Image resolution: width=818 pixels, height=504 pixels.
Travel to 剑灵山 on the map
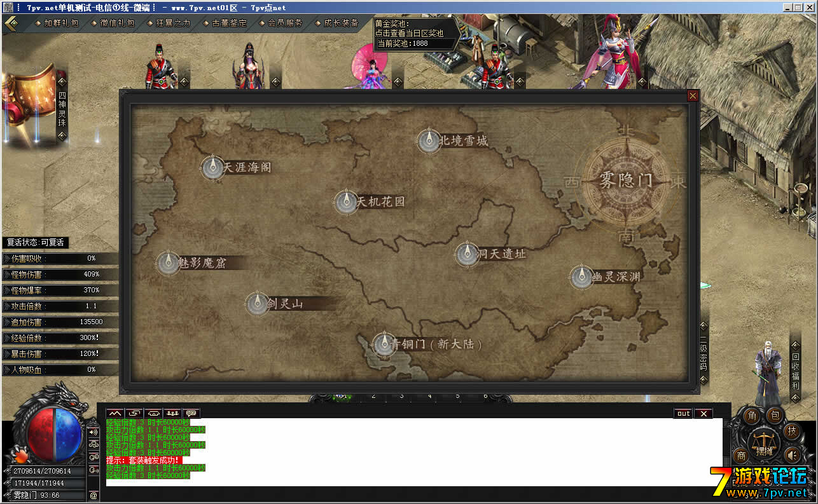tap(275, 304)
